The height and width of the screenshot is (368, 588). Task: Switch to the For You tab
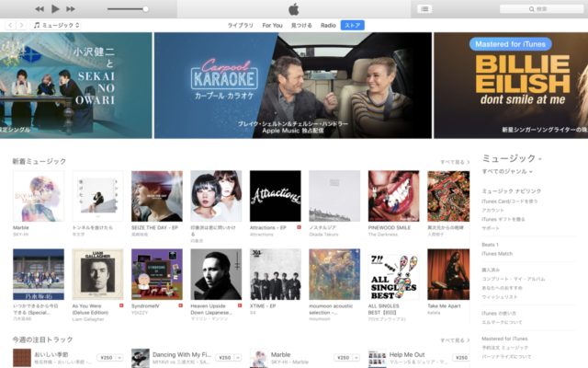272,25
